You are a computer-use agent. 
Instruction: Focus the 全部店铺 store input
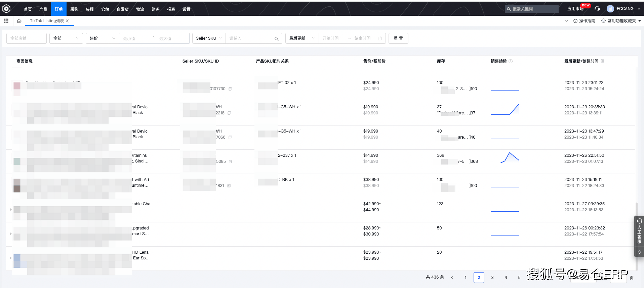point(27,38)
